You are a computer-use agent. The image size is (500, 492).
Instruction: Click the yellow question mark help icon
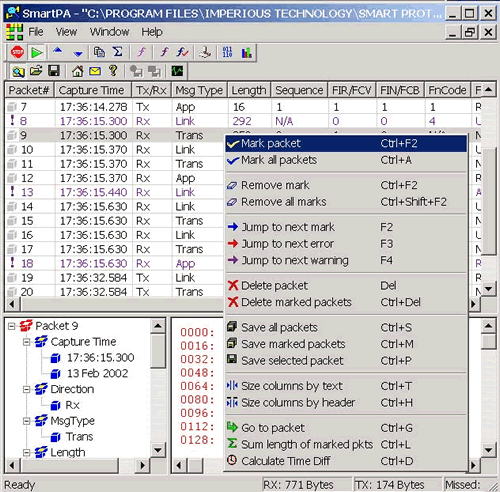tap(113, 71)
